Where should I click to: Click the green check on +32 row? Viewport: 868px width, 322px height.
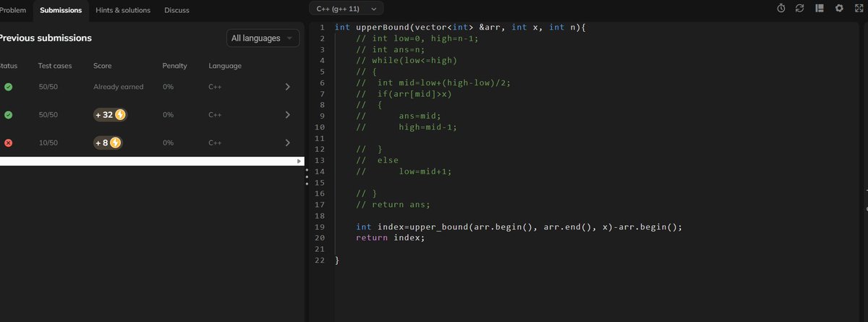point(8,114)
